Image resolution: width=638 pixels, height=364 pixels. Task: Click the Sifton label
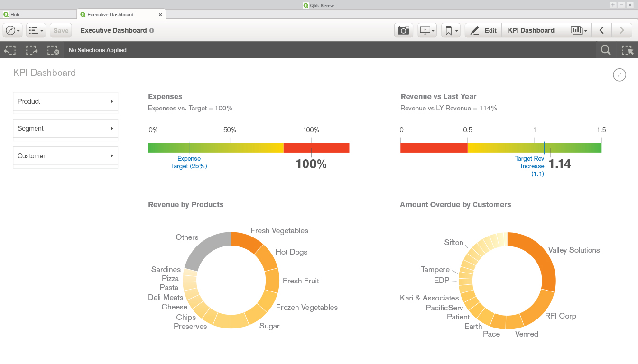[x=453, y=243]
